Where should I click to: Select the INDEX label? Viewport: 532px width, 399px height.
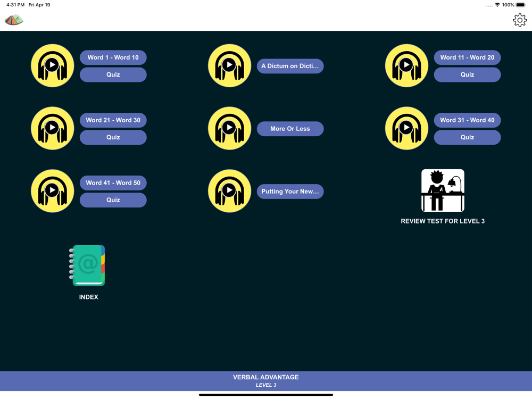[88, 297]
